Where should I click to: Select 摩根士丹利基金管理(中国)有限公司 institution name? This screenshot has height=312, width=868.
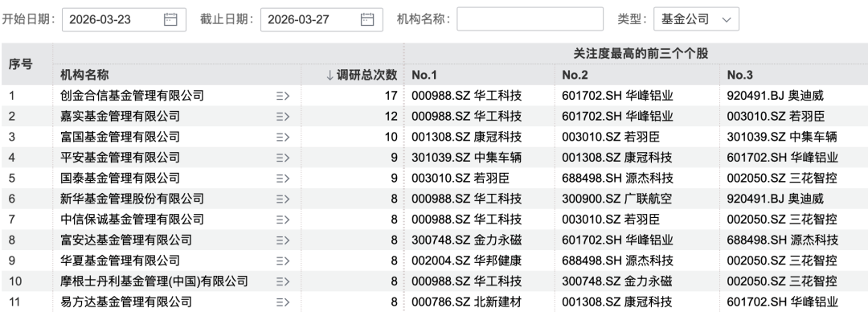(154, 281)
